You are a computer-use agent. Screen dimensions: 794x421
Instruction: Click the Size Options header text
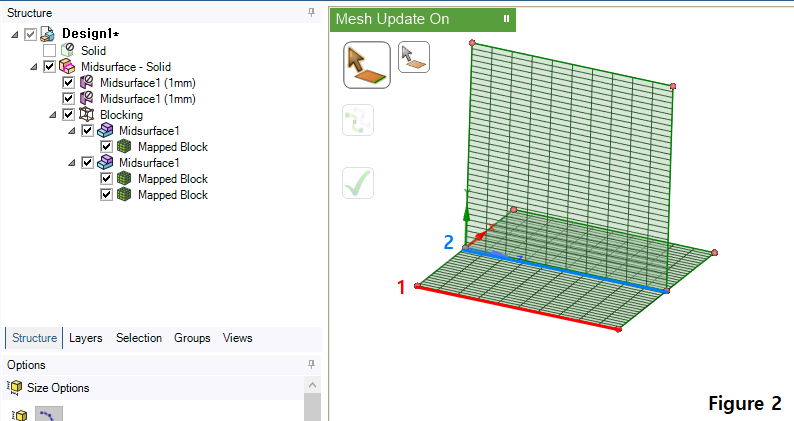pyautogui.click(x=58, y=388)
